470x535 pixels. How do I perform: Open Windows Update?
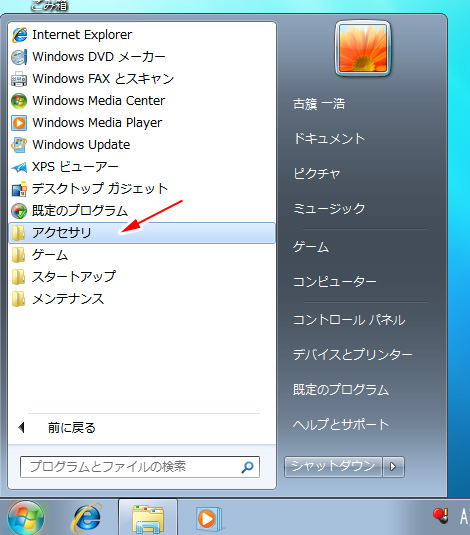click(x=142, y=145)
